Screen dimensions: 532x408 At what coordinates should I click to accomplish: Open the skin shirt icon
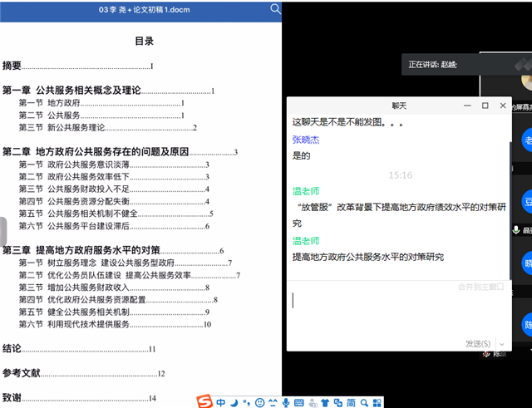point(325,402)
